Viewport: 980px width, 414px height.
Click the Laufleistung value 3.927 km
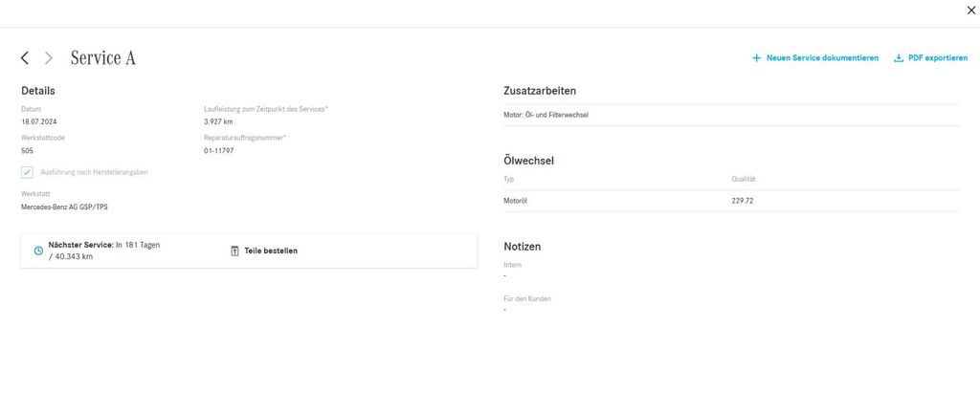218,122
